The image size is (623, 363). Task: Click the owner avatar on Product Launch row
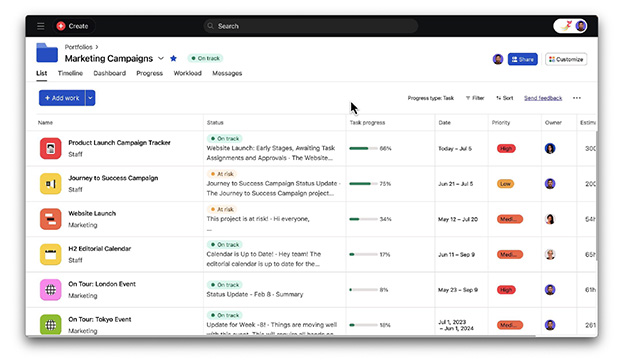coord(549,149)
